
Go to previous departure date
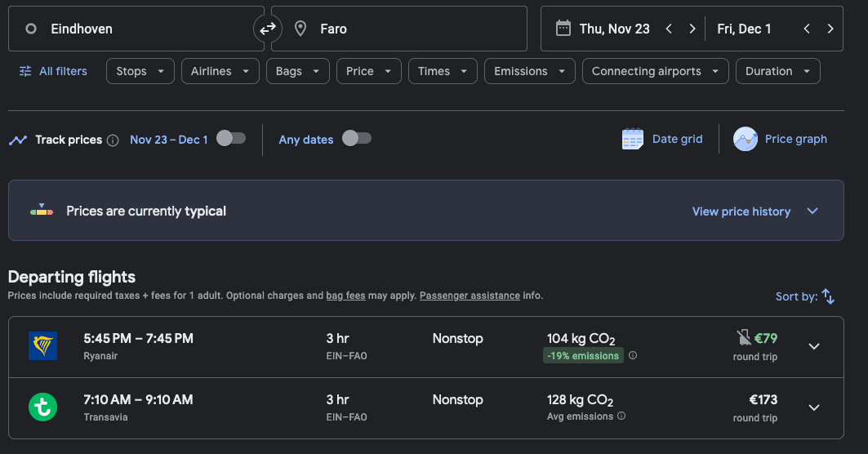pyautogui.click(x=669, y=29)
